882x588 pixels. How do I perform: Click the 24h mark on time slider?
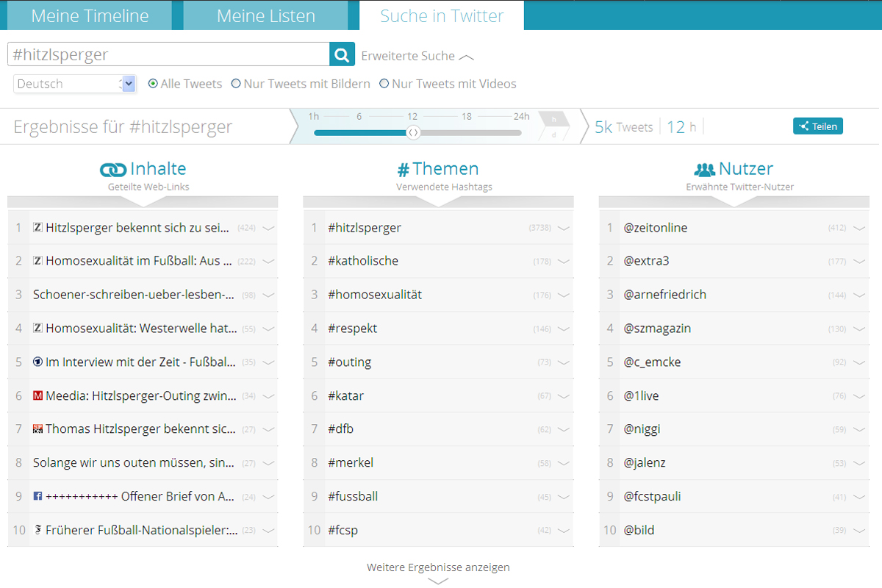(x=521, y=117)
